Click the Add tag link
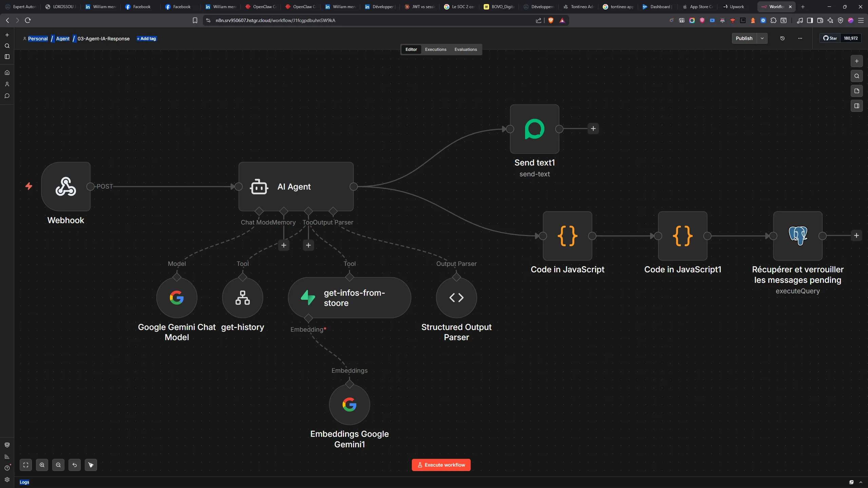This screenshot has width=868, height=488. (x=147, y=39)
